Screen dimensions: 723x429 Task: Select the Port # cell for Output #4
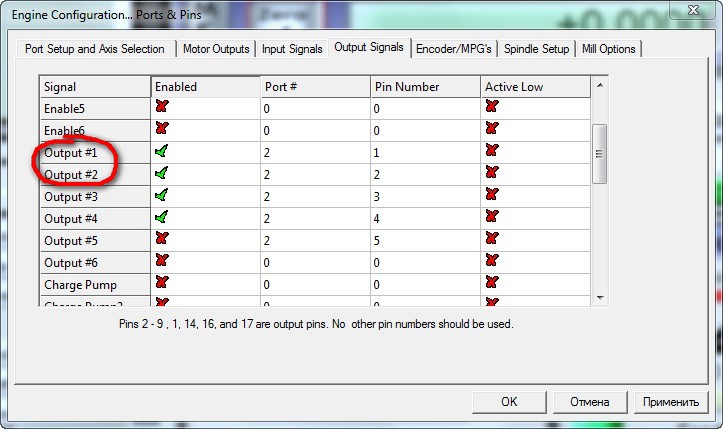click(315, 219)
